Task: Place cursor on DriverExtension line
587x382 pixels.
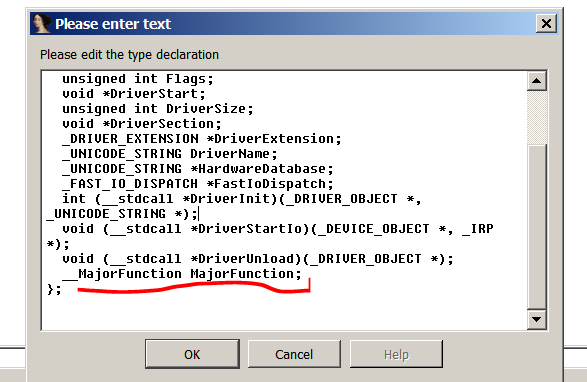Action: [202, 139]
